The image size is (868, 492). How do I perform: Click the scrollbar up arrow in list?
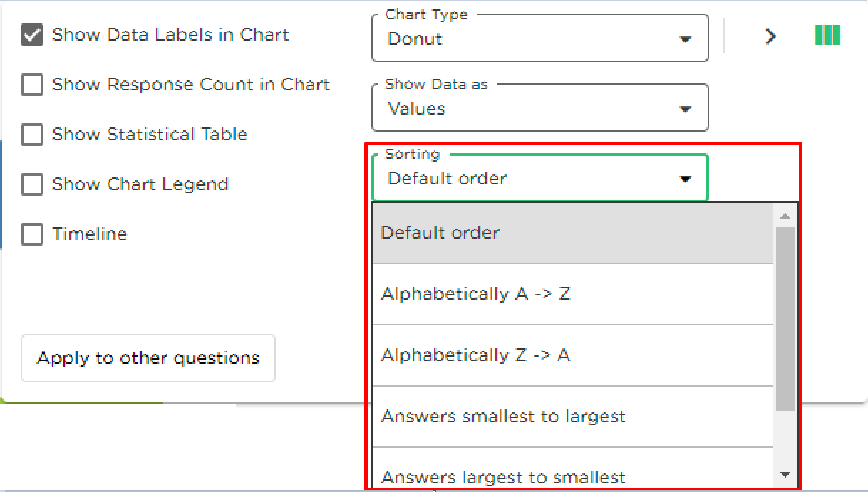tap(785, 216)
